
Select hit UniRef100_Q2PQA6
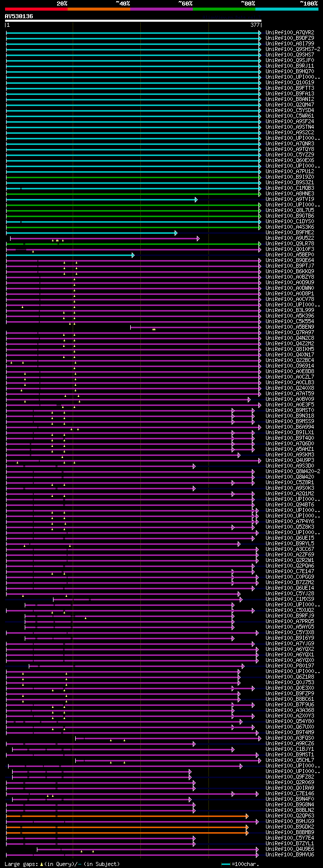coord(290,566)
